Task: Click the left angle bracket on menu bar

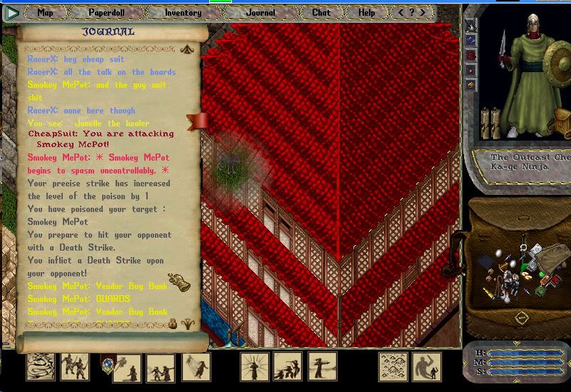Action: coord(400,13)
